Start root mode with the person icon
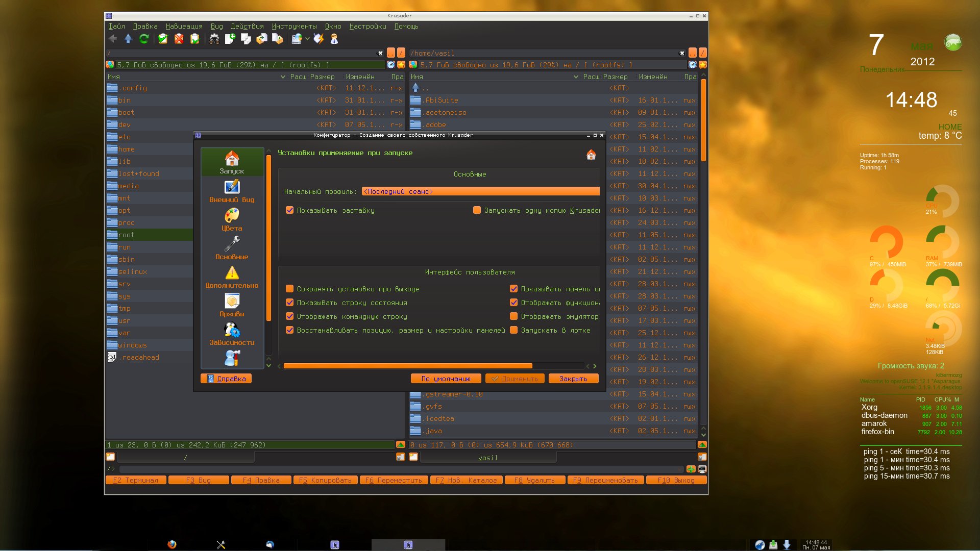Screen dimensions: 980x551 [x=334, y=39]
